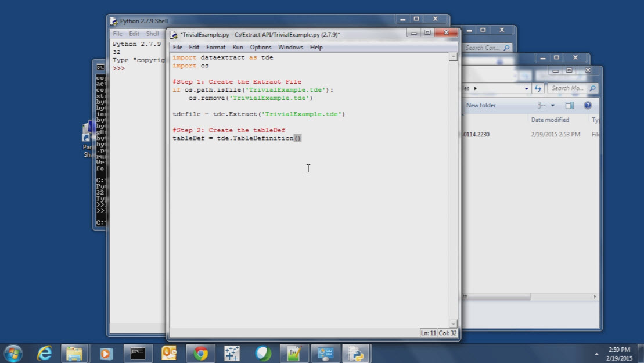The height and width of the screenshot is (363, 644).
Task: Click the Python Shell window title icon
Action: tap(114, 21)
